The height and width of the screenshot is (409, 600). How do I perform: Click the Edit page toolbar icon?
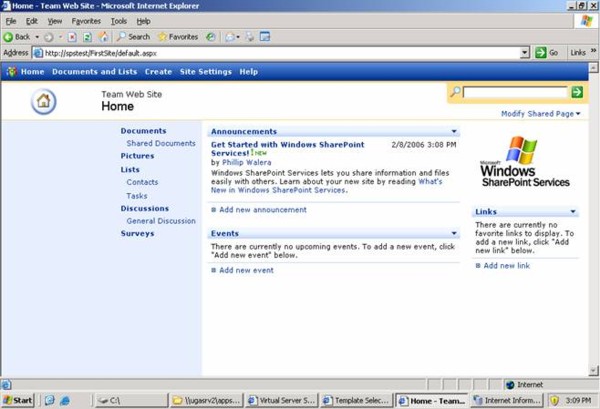pyautogui.click(x=265, y=37)
